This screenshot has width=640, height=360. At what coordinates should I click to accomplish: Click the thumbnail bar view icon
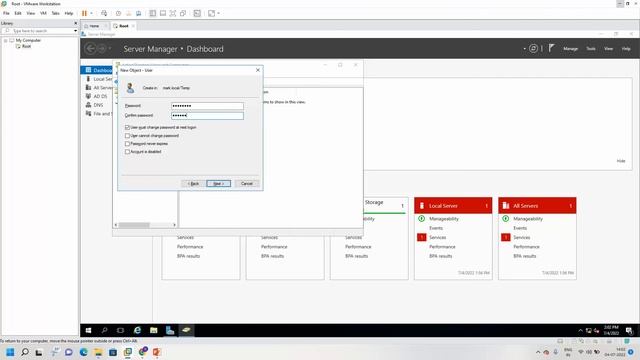pyautogui.click(x=163, y=13)
